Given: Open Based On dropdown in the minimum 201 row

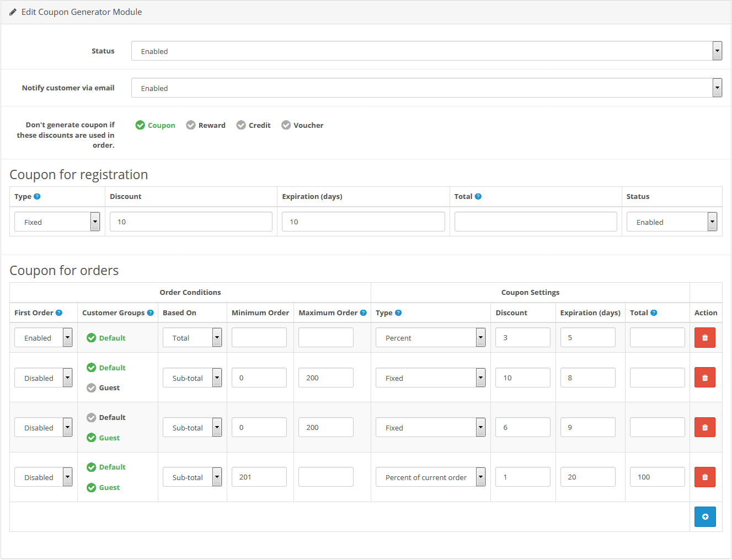Looking at the screenshot, I should [x=192, y=477].
